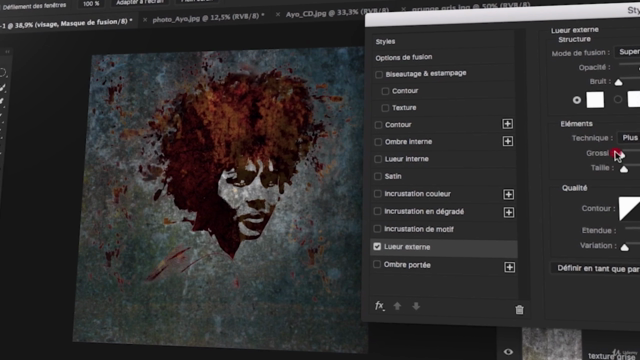Image resolution: width=640 pixels, height=360 pixels.
Task: Select Ombre interne effect label
Action: [409, 142]
